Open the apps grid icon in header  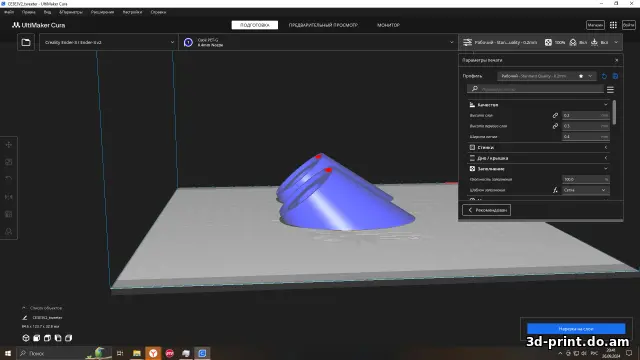(x=613, y=25)
